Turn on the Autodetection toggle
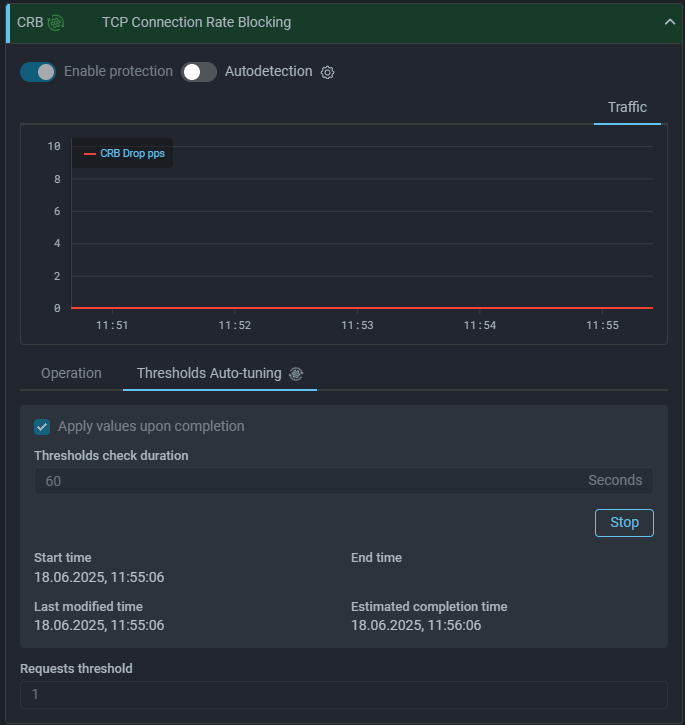 pyautogui.click(x=199, y=72)
